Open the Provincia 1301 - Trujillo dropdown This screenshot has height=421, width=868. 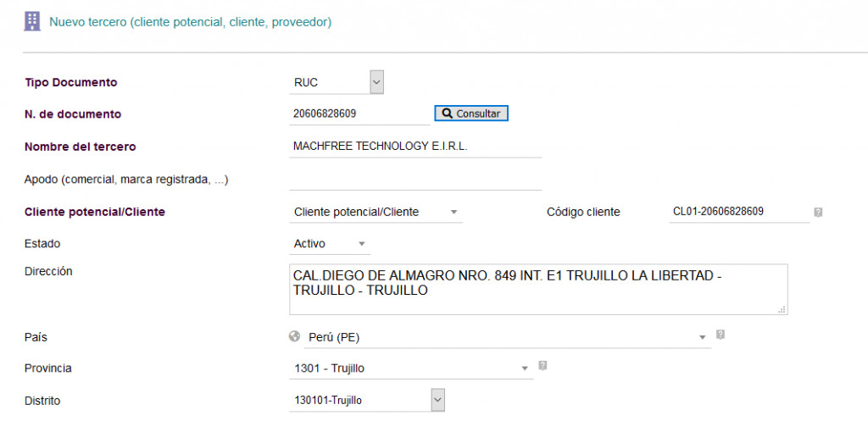point(411,368)
